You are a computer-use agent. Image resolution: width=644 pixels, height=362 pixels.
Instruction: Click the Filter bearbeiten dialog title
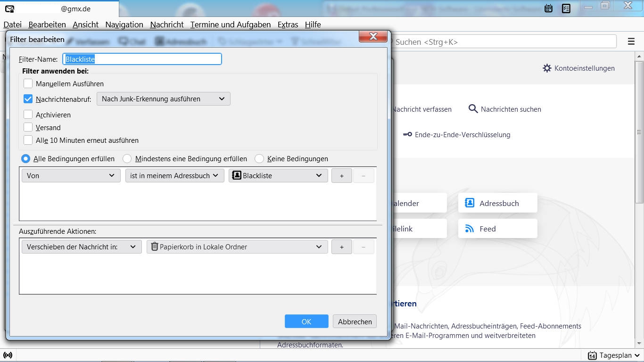coord(37,40)
